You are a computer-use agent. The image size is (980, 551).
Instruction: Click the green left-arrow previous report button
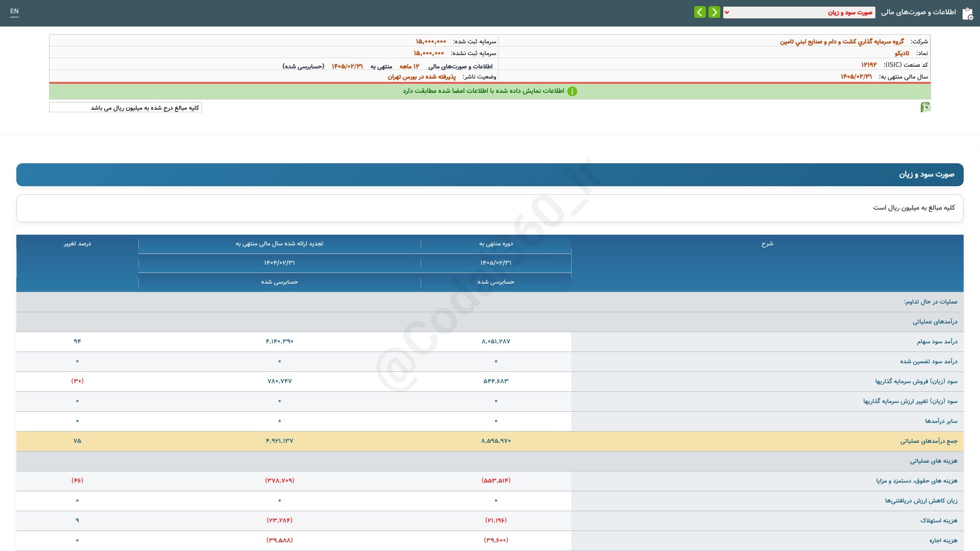700,12
